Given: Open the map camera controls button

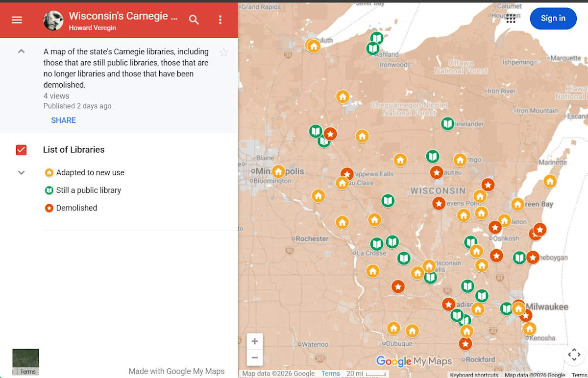Looking at the screenshot, I should (574, 354).
